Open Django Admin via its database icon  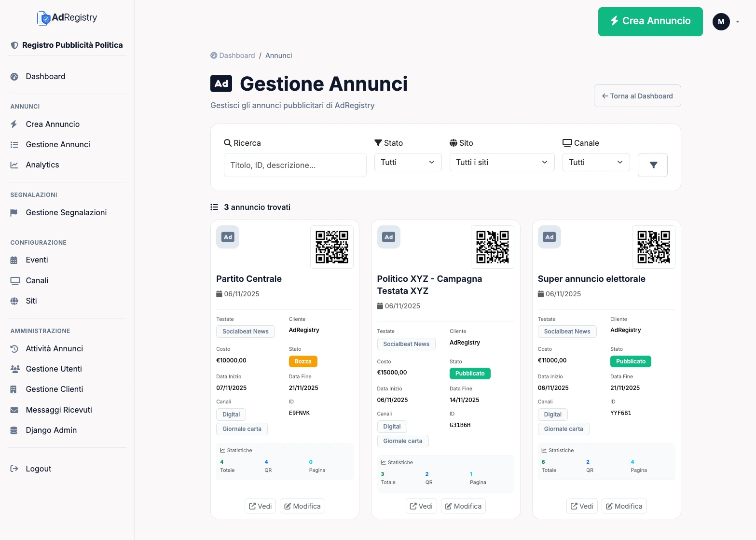(x=14, y=430)
